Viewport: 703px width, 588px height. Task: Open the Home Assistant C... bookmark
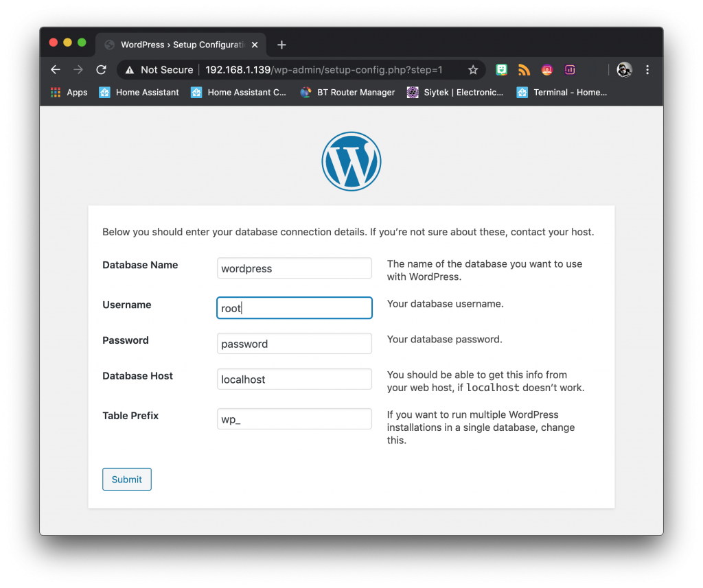pos(238,93)
